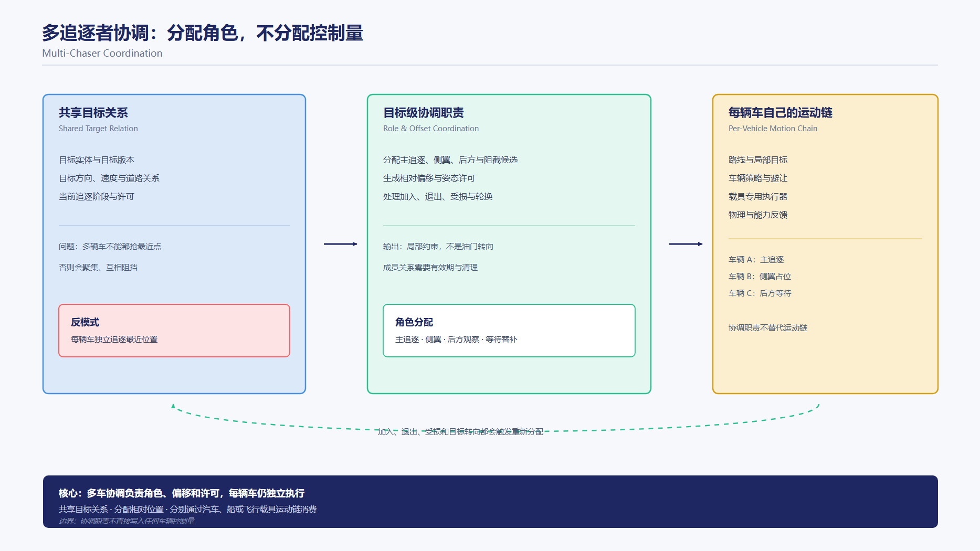Click the heading 共享目标关系

93,113
